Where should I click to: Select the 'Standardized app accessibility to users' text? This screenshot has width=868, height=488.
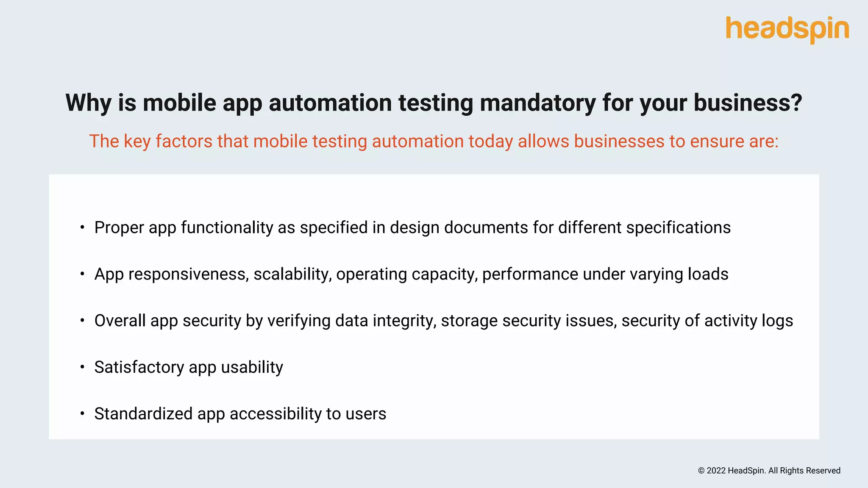pos(240,413)
